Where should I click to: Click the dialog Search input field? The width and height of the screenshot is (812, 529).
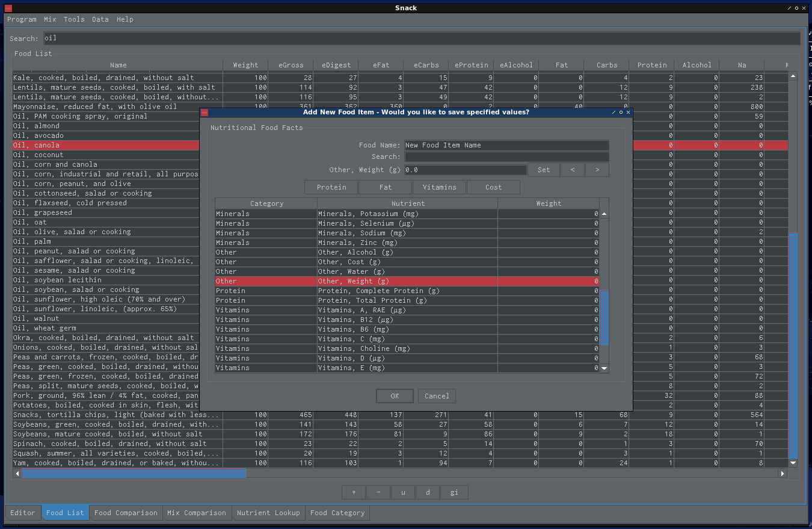506,156
